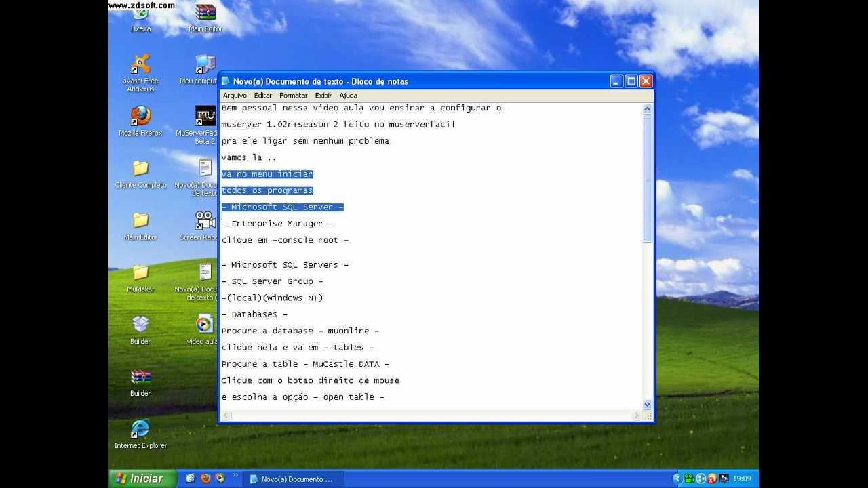Open the Exibir menu
868x488 pixels.
click(x=323, y=96)
